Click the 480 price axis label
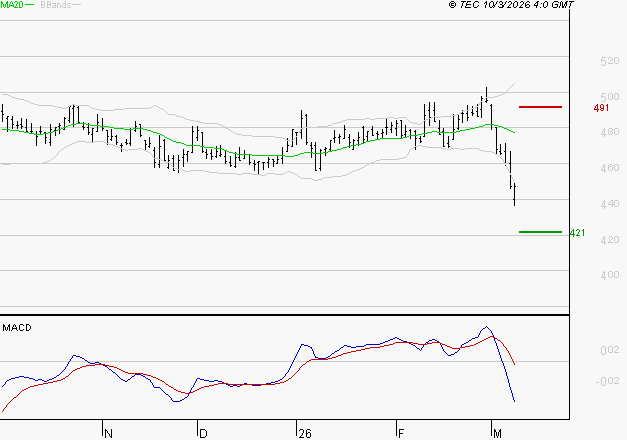627x440 pixels. pyautogui.click(x=609, y=132)
